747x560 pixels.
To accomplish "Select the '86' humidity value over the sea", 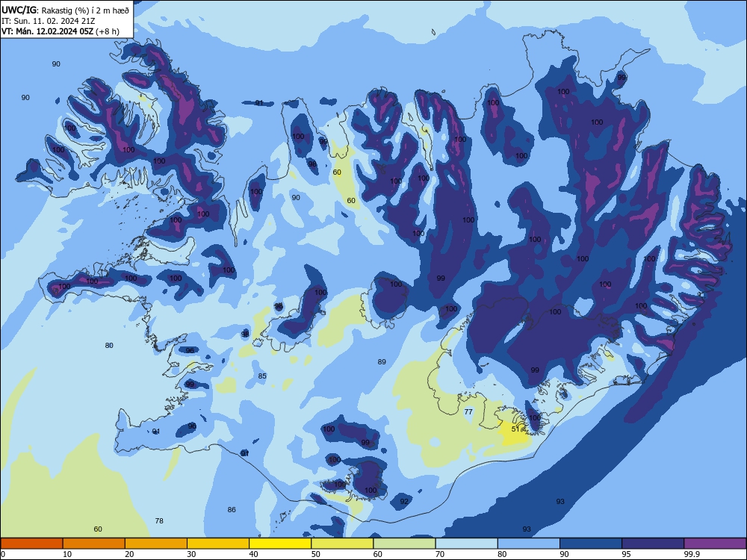I will click(x=232, y=510).
